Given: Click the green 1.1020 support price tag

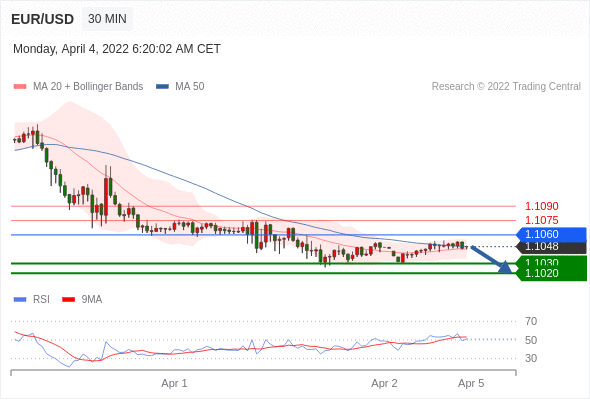Looking at the screenshot, I should (x=552, y=274).
